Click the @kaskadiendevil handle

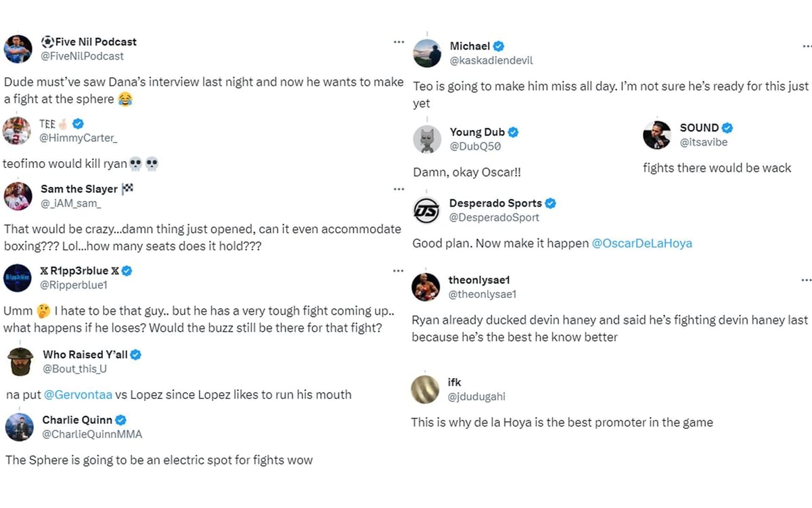[x=491, y=60]
